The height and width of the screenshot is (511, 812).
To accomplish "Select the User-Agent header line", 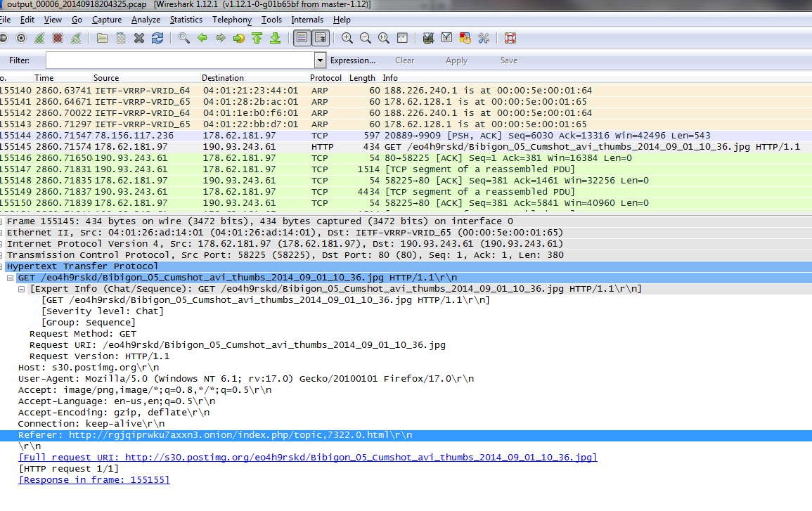I will [x=246, y=379].
